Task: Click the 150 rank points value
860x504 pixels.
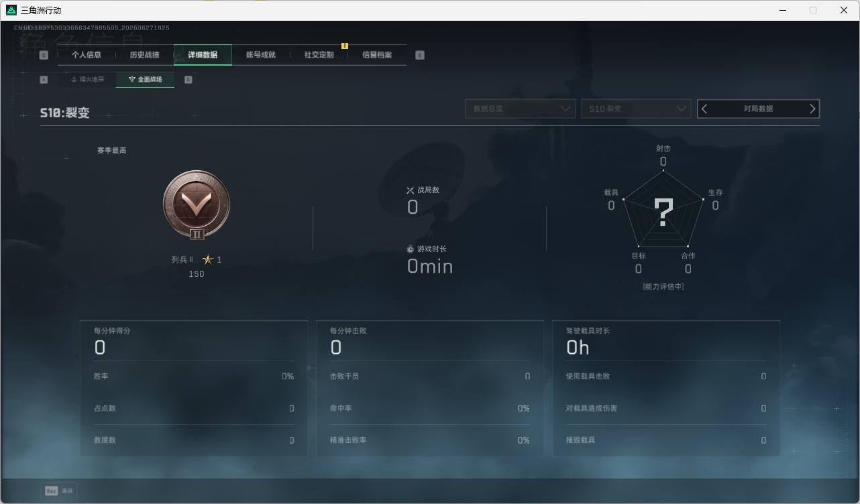Action: point(197,273)
